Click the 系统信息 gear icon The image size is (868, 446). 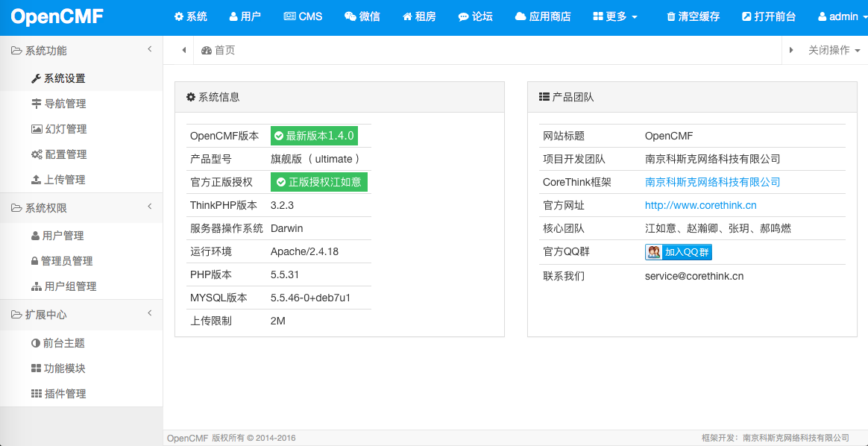[x=191, y=97]
